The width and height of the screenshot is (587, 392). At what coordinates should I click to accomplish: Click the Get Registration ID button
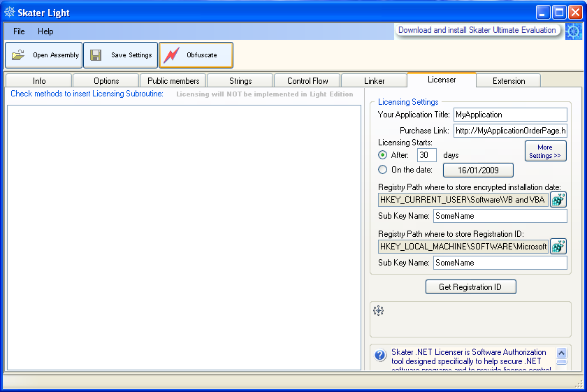[470, 286]
